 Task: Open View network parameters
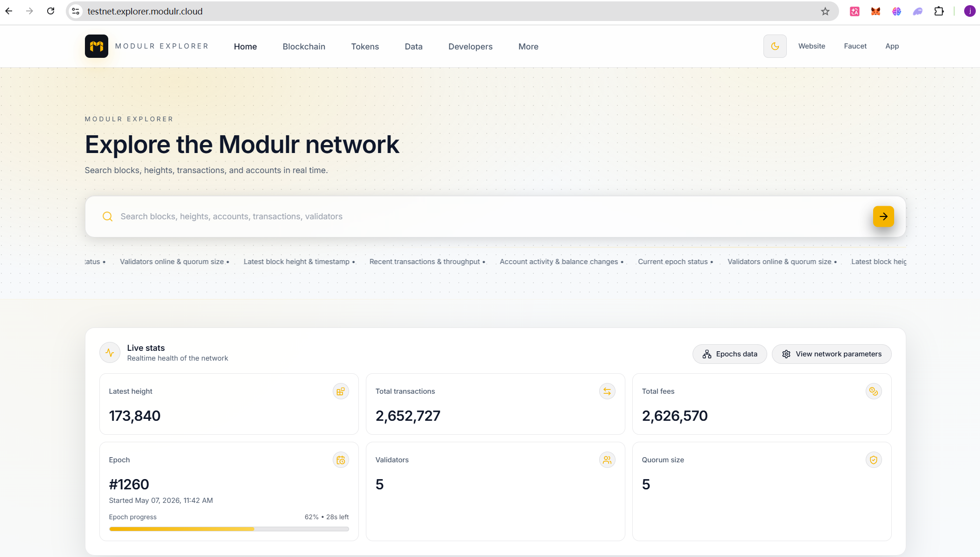pos(832,354)
